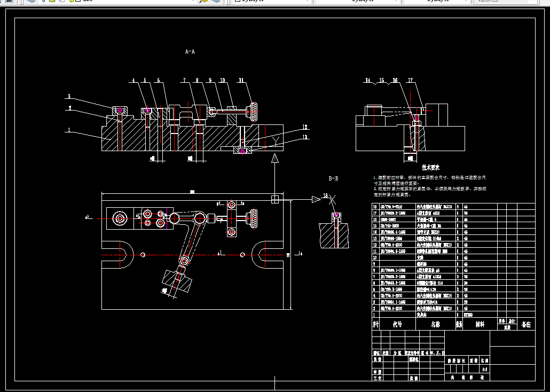The width and height of the screenshot is (550, 392).
Task: Select the 技术要求 heading text
Action: point(430,168)
